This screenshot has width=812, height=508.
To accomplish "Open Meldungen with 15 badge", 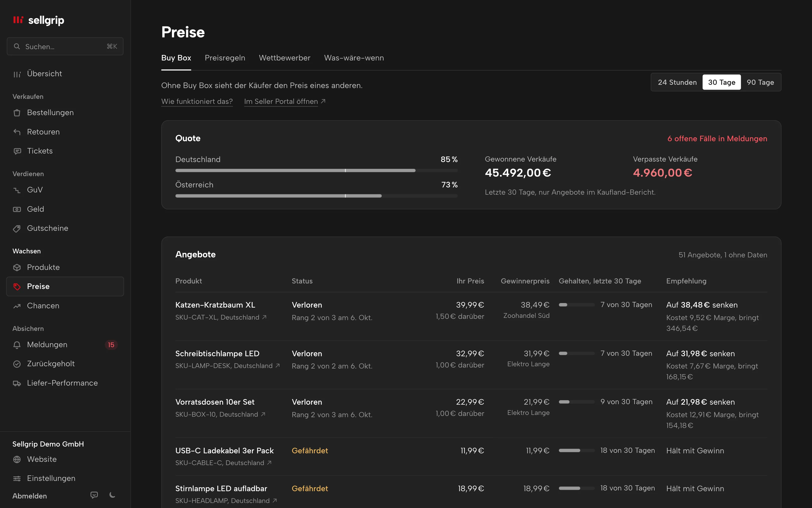I will point(65,345).
